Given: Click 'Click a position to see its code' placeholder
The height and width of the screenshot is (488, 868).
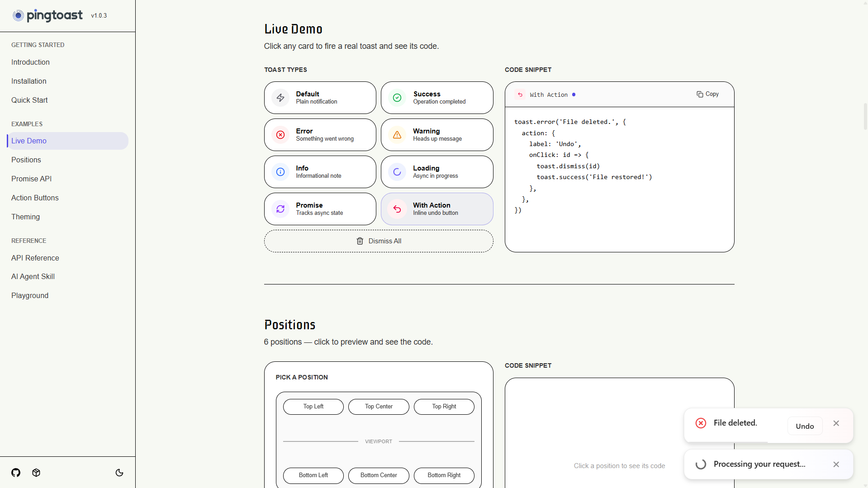Looking at the screenshot, I should tap(619, 466).
